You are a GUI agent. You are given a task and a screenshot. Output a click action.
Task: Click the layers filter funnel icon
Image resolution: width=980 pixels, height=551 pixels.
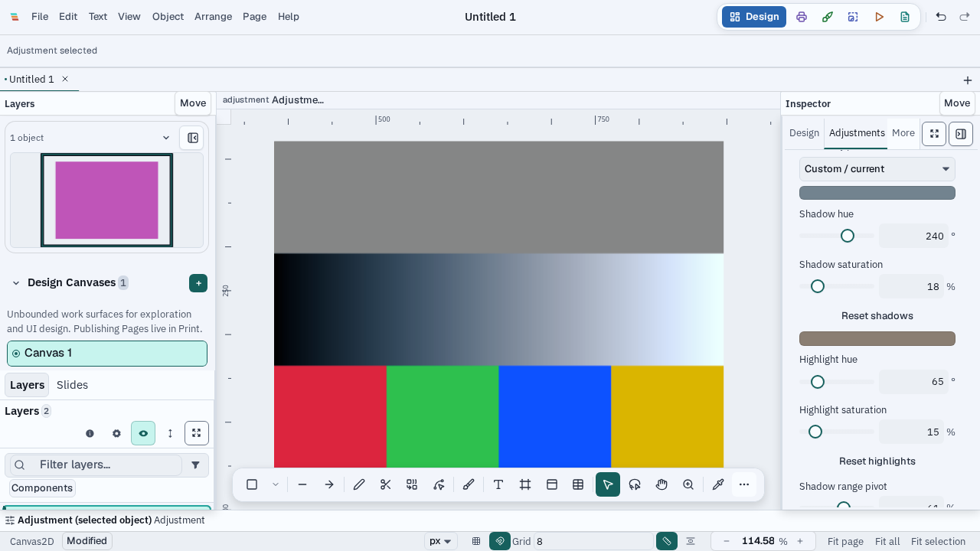tap(195, 465)
